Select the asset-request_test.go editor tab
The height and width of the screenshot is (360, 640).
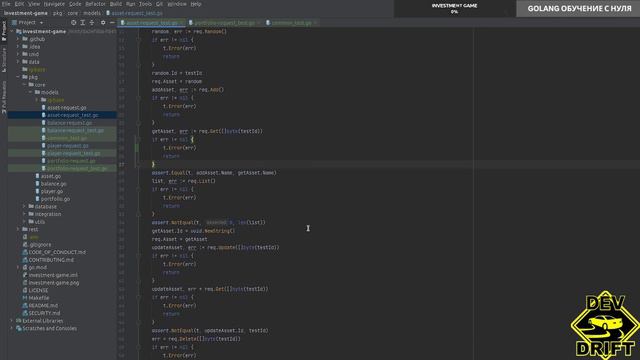coord(151,23)
